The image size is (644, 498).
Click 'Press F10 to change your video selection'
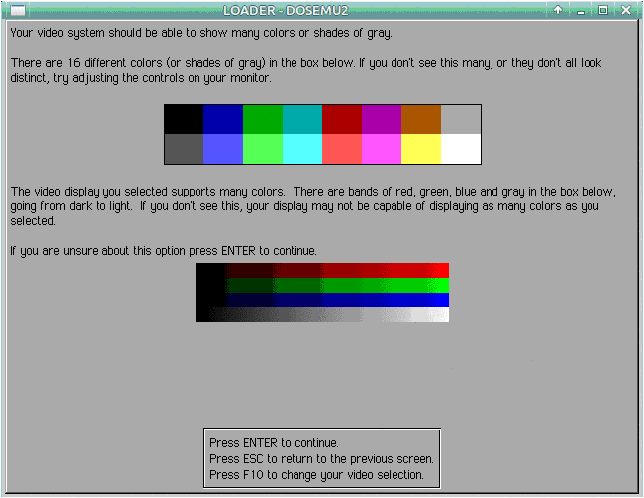pos(316,474)
